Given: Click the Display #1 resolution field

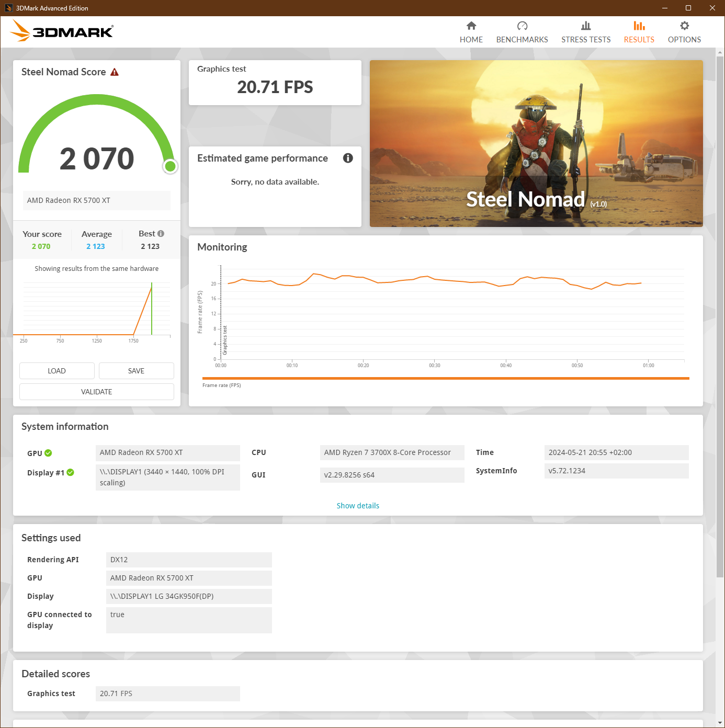Looking at the screenshot, I should point(168,477).
